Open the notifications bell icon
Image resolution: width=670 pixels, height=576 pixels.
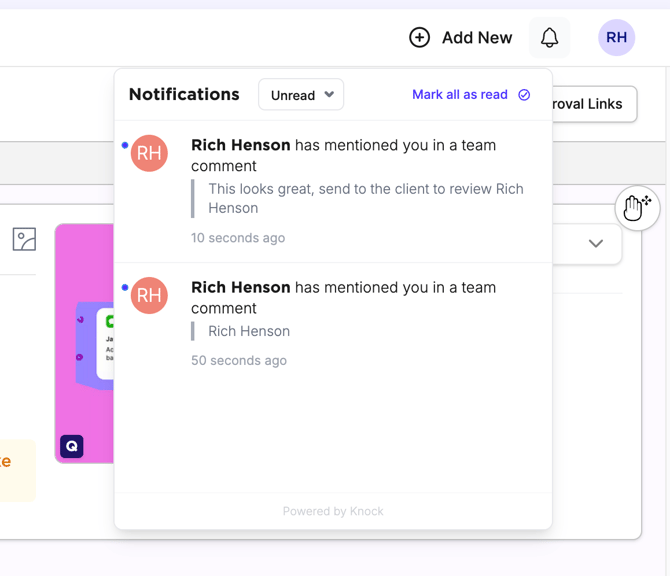[549, 38]
